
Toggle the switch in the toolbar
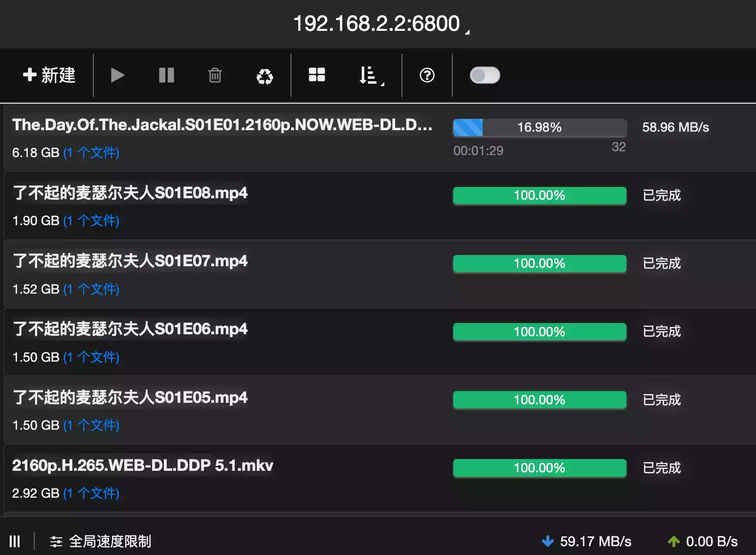pyautogui.click(x=485, y=75)
